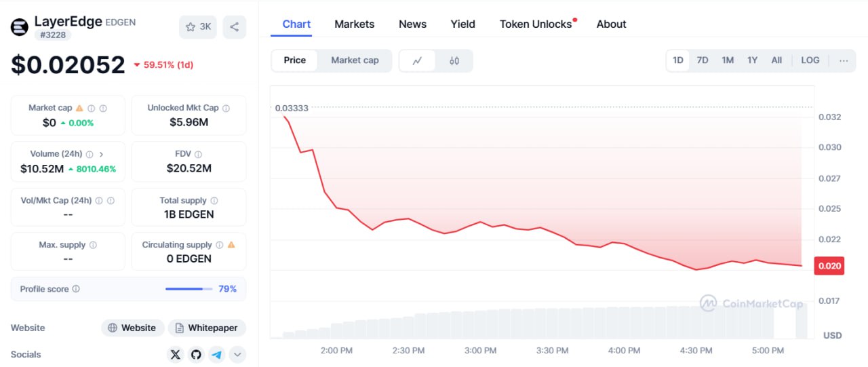Click the FDV info icon
The image size is (868, 367).
click(199, 154)
